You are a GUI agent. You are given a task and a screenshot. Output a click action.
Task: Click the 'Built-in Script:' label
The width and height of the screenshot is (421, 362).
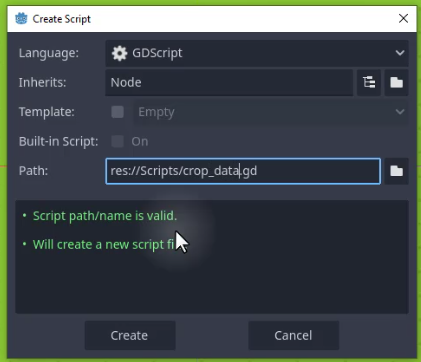tap(59, 141)
